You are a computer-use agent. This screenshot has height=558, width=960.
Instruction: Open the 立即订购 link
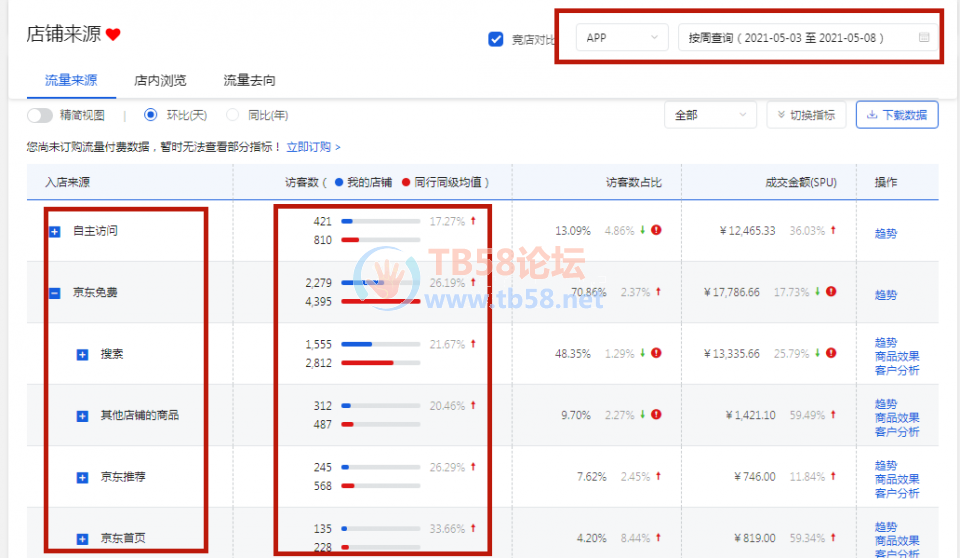pos(313,147)
